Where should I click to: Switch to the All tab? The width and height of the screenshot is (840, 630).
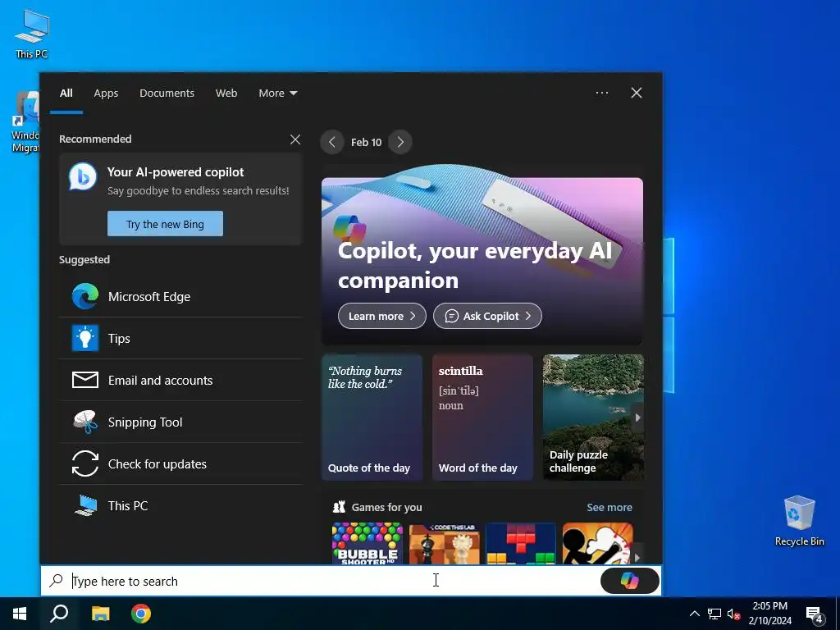[66, 94]
